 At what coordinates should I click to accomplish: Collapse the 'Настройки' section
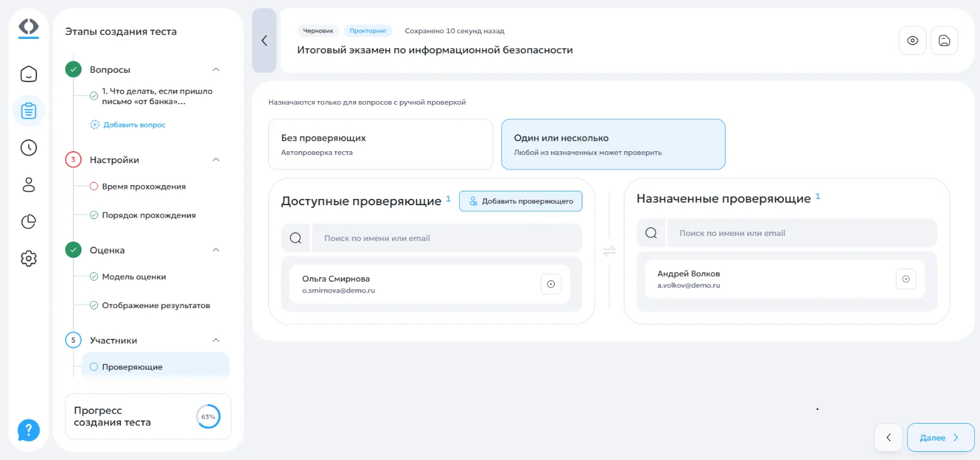pos(216,160)
